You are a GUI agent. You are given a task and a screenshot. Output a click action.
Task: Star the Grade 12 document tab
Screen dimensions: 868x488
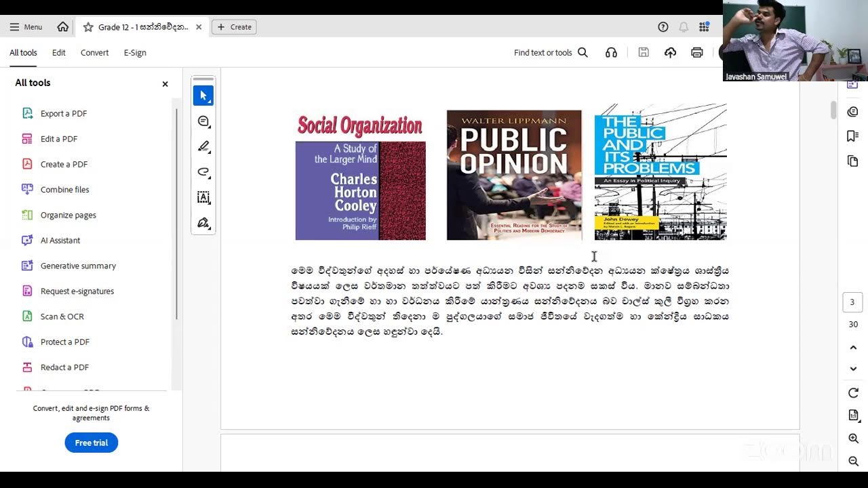coord(88,27)
